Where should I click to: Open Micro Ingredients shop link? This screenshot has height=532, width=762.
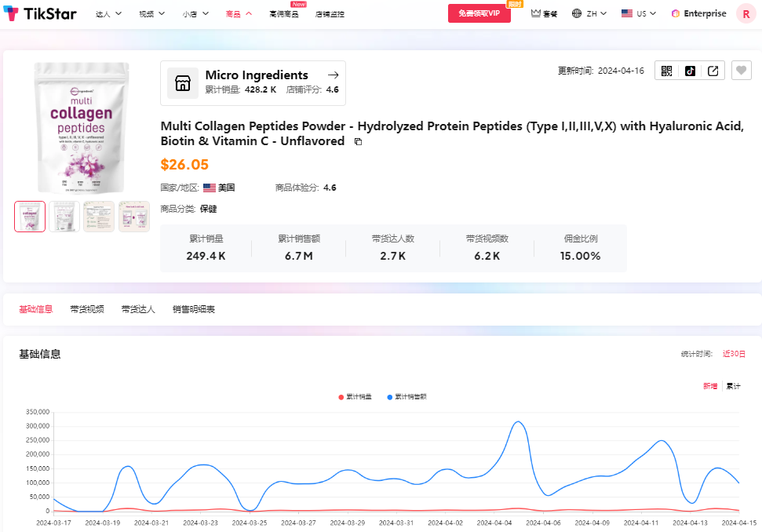[x=257, y=75]
